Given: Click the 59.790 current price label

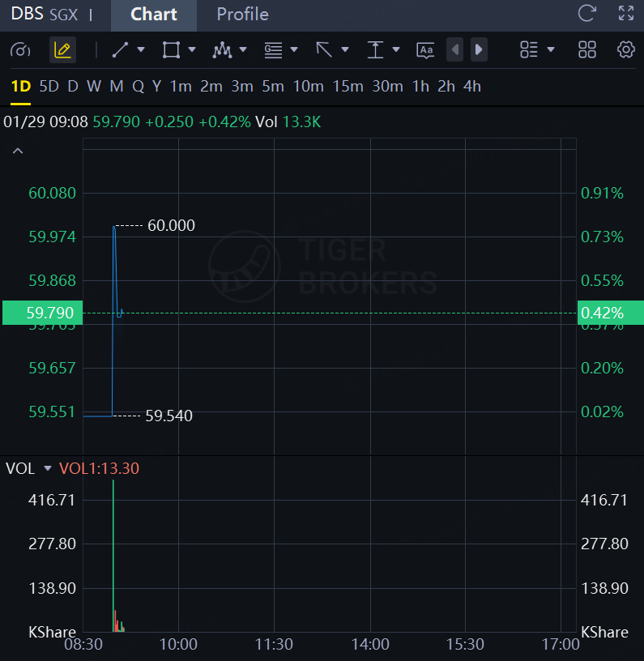Looking at the screenshot, I should coord(43,313).
